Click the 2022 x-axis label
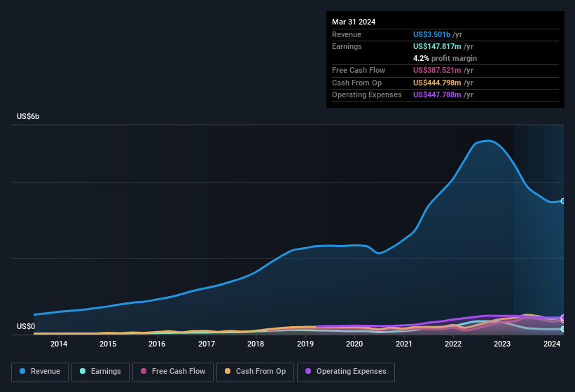Image resolution: width=575 pixels, height=392 pixels. [x=453, y=344]
